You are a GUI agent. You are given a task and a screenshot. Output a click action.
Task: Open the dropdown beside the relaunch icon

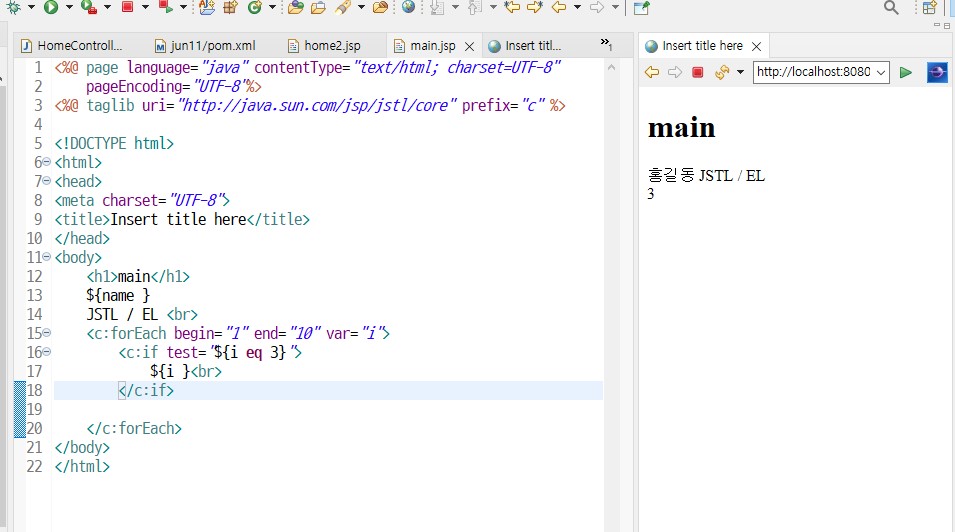tap(183, 7)
